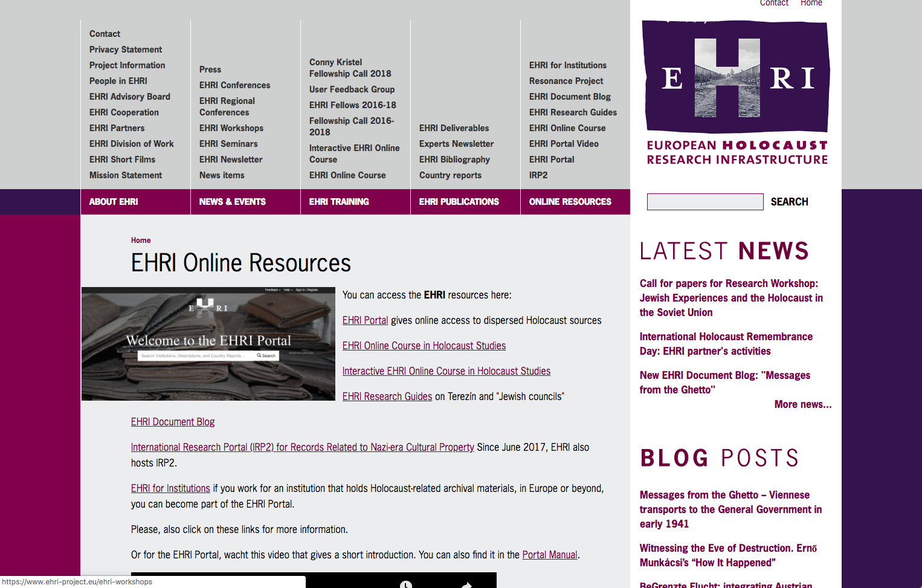Open EHRI Division of Work
Image resolution: width=922 pixels, height=588 pixels.
pyautogui.click(x=132, y=144)
